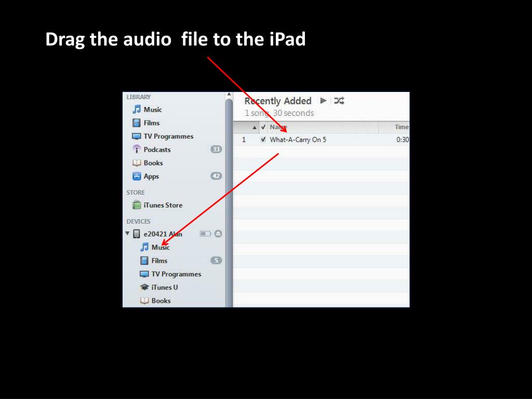Open the iTunes Store
Image resolution: width=532 pixels, height=399 pixels.
pos(157,205)
